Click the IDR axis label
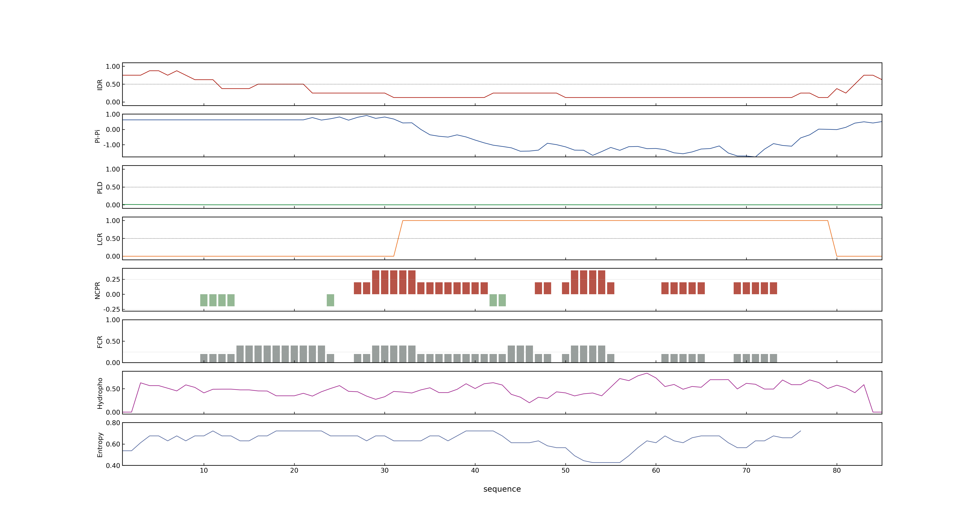 [100, 85]
